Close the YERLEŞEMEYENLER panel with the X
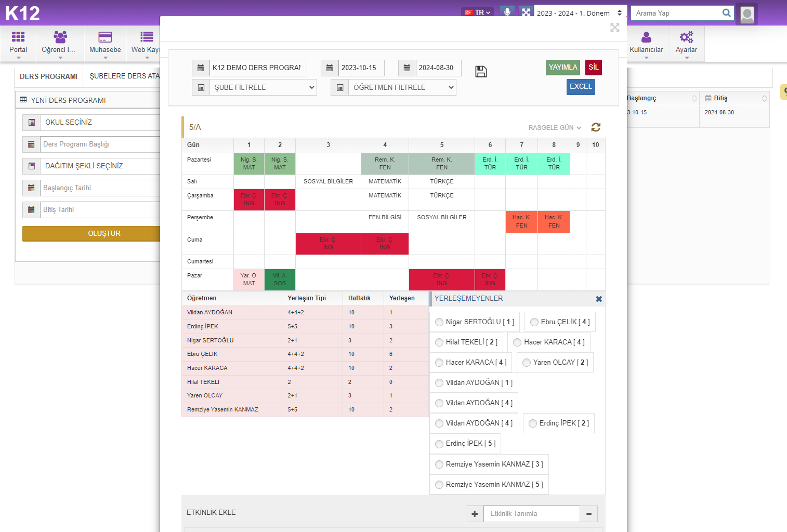The height and width of the screenshot is (532, 787). pyautogui.click(x=599, y=299)
